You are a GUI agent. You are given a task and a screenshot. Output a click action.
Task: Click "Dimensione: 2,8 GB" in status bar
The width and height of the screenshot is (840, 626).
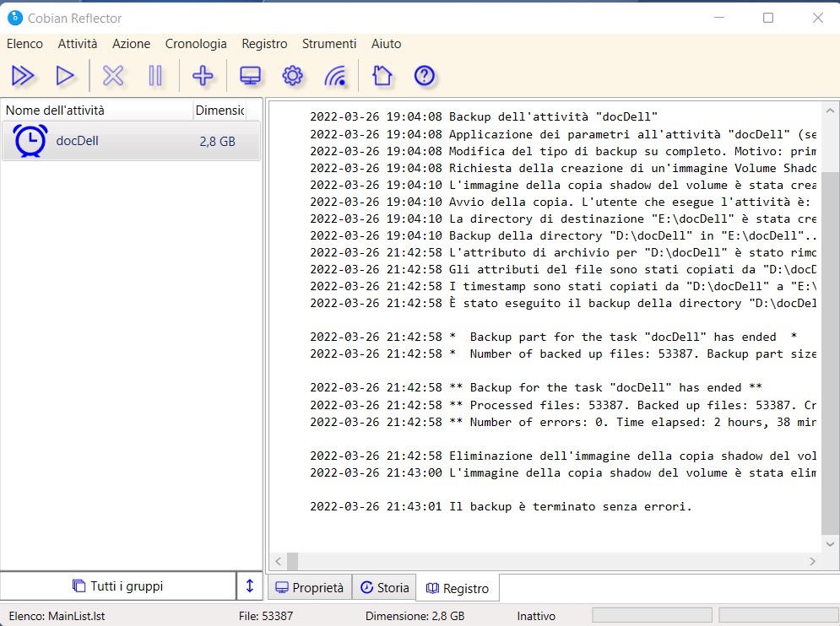(415, 616)
